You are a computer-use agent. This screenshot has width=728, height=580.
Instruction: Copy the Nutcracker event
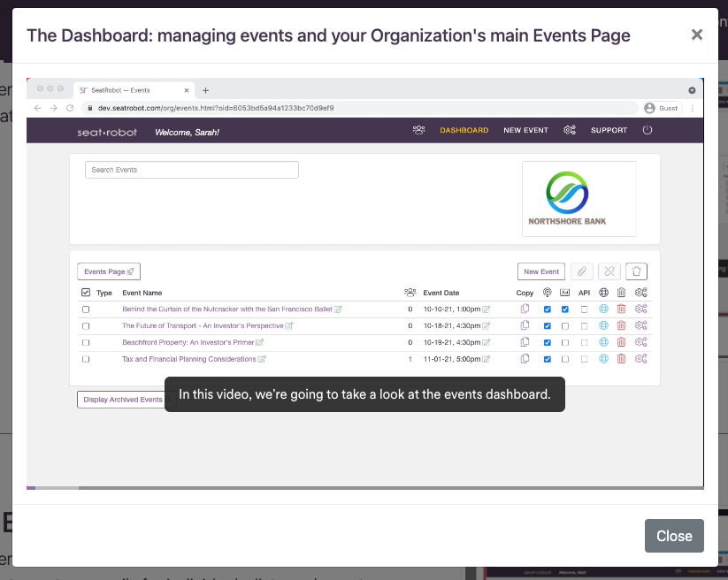point(524,309)
